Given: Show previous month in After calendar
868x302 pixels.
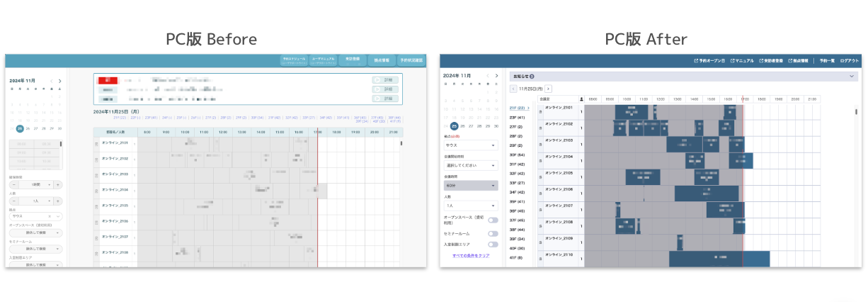Looking at the screenshot, I should (x=489, y=75).
